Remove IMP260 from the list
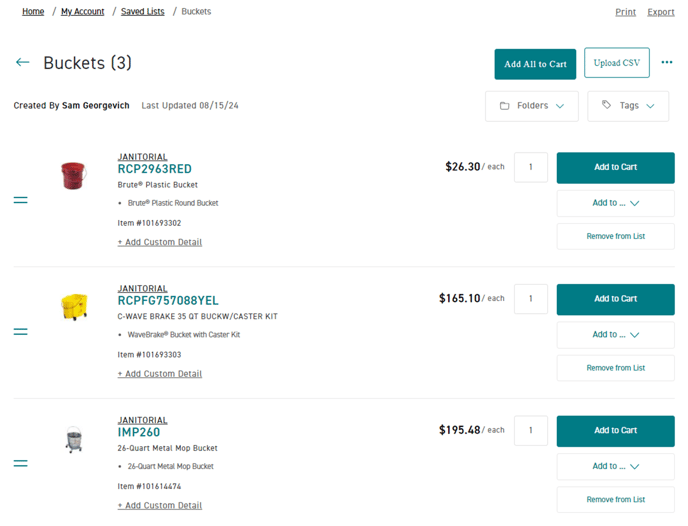Screen dimensions: 688x526 615,500
